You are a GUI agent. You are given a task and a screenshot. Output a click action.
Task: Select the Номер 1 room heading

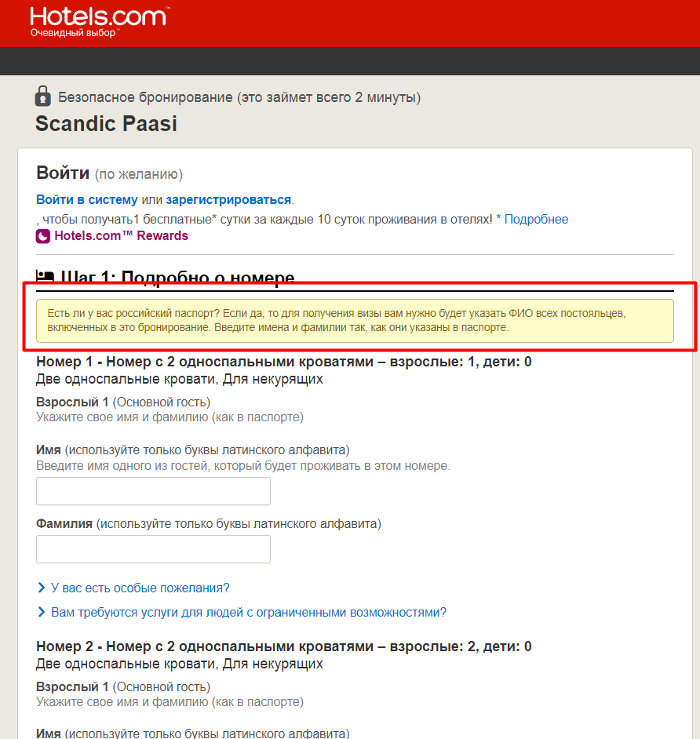tap(284, 362)
